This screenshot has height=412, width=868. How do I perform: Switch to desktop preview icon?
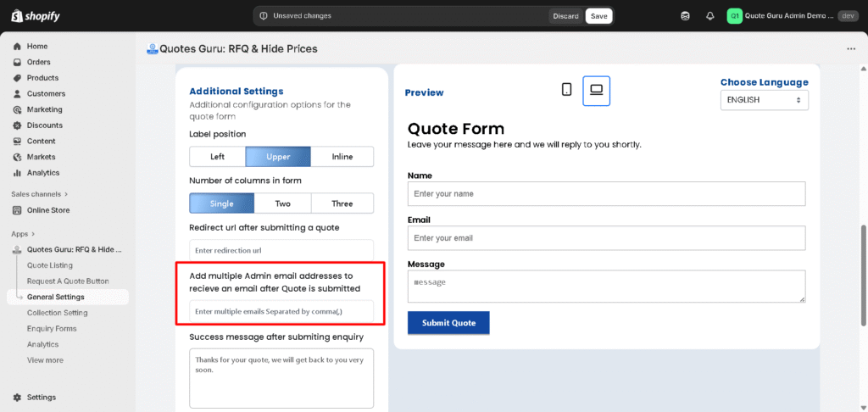point(596,91)
